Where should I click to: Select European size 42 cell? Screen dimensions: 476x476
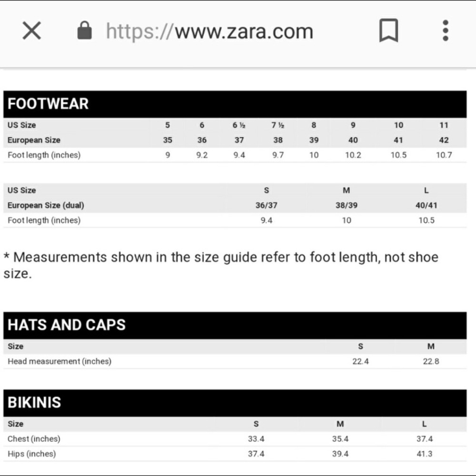point(444,140)
